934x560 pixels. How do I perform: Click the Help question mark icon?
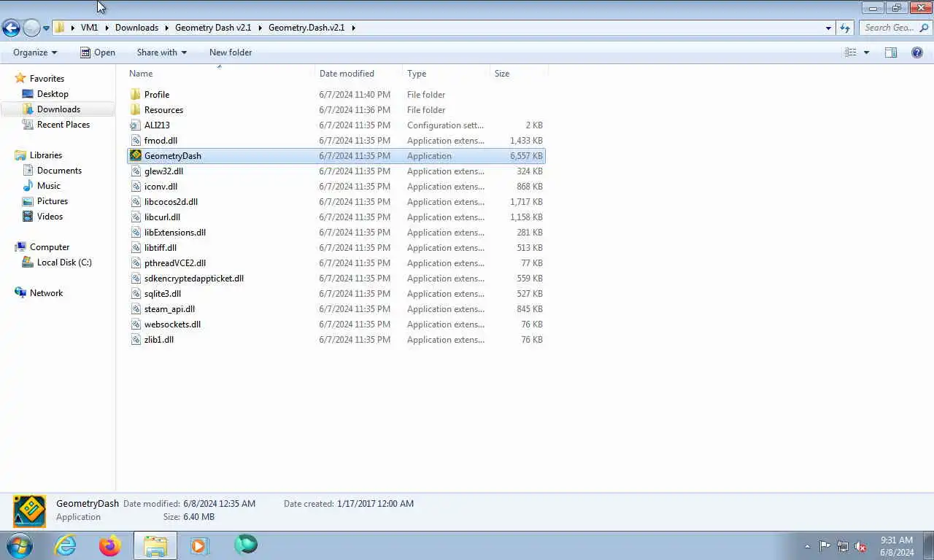(917, 52)
